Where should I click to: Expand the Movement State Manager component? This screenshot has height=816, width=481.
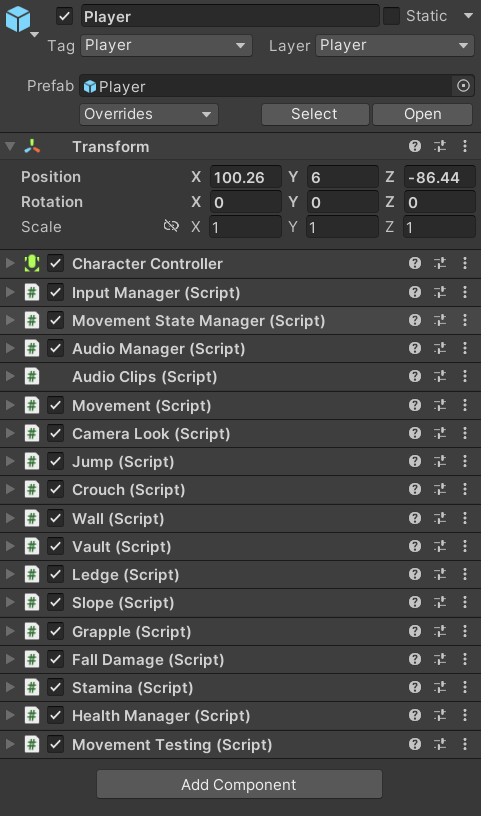[x=10, y=321]
